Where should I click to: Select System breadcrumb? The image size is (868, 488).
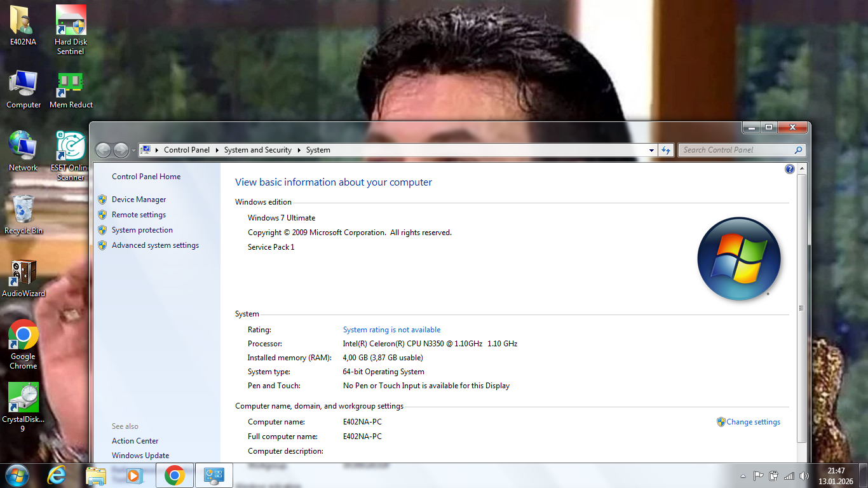coord(318,150)
